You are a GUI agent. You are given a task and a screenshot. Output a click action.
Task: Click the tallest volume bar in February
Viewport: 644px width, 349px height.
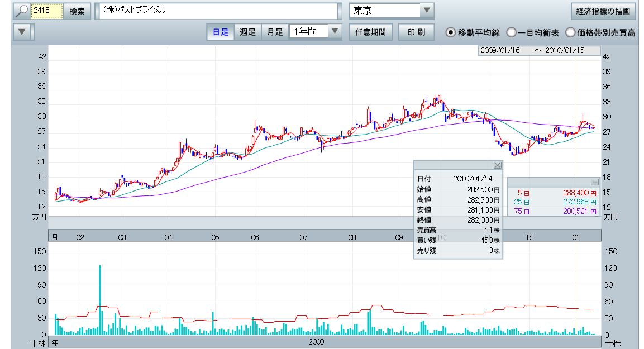[100, 299]
